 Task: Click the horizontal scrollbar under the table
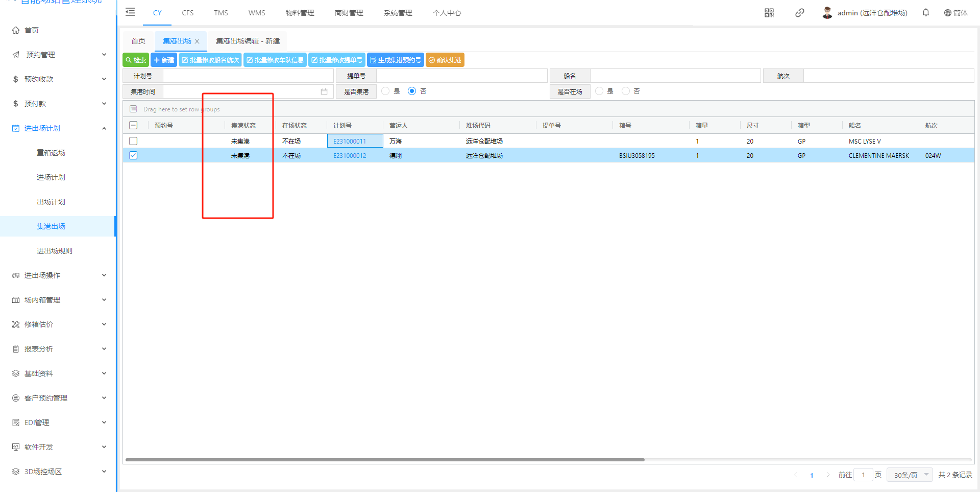385,459
